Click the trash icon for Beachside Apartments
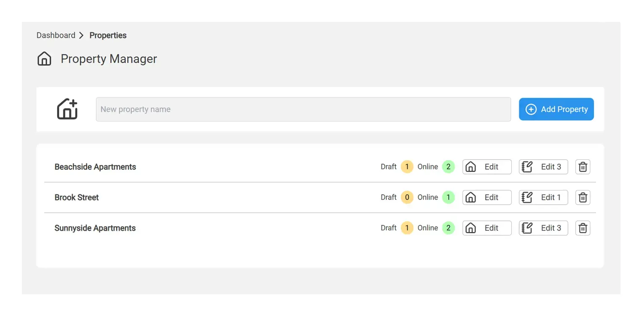This screenshot has height=317, width=644. point(583,166)
